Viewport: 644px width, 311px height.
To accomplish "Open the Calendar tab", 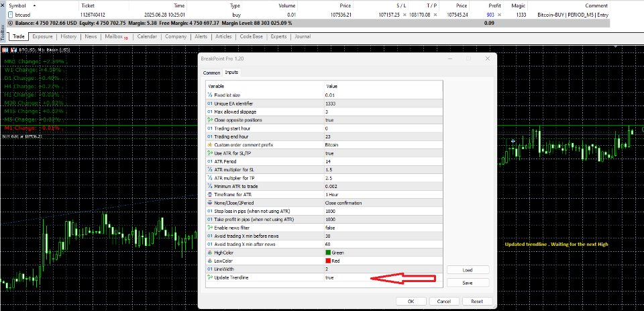I will [x=147, y=37].
